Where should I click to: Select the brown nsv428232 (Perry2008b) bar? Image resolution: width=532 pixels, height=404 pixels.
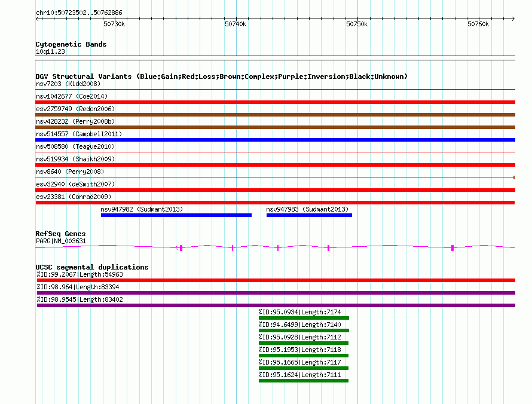(275, 127)
